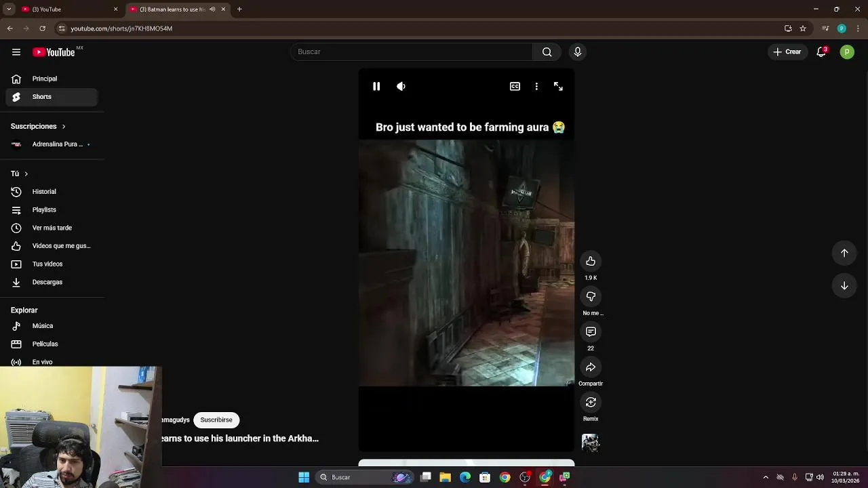Image resolution: width=868 pixels, height=488 pixels.
Task: Install app icon in the address bar
Action: click(x=788, y=28)
